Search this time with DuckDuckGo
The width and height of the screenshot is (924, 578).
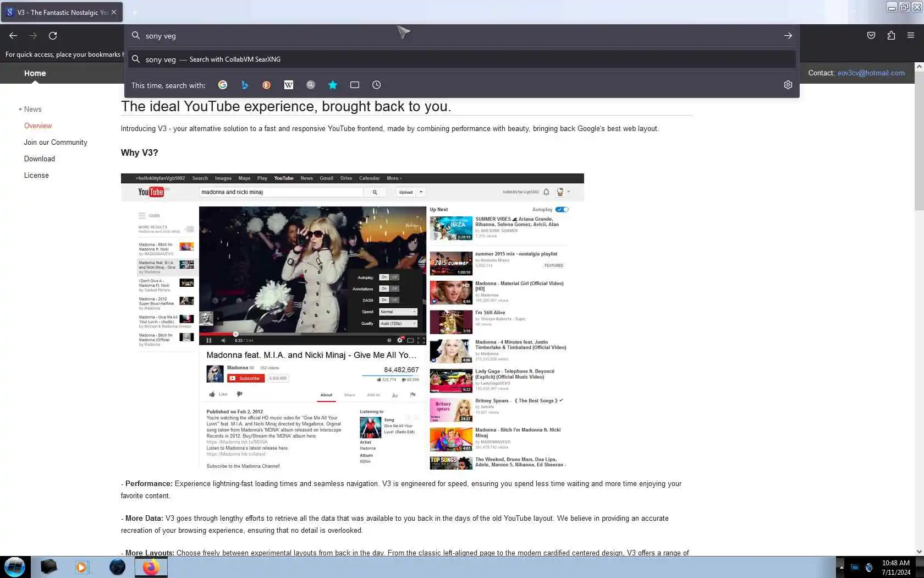[x=267, y=85]
